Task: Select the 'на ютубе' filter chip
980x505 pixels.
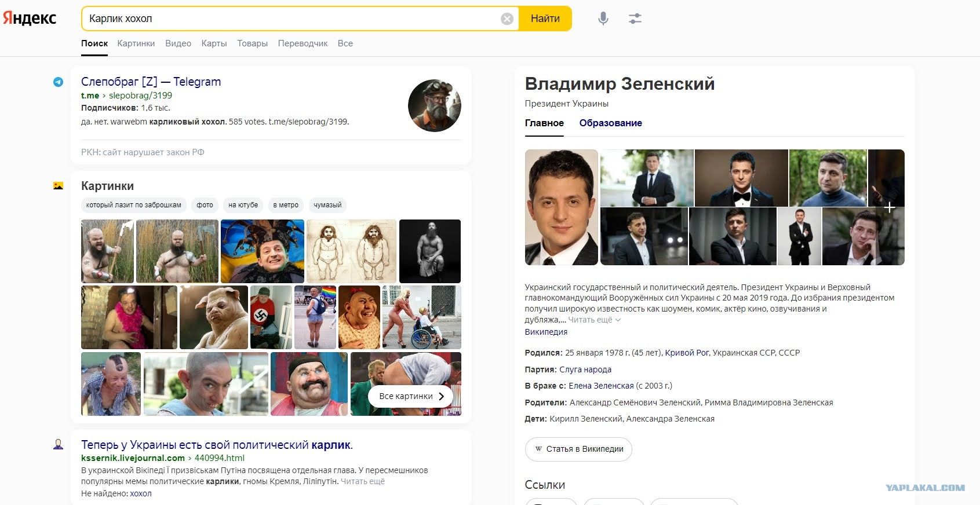Action: tap(243, 205)
